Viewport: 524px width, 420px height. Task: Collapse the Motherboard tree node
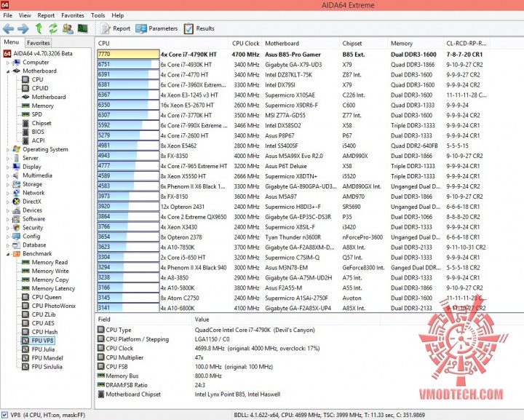(x=8, y=71)
